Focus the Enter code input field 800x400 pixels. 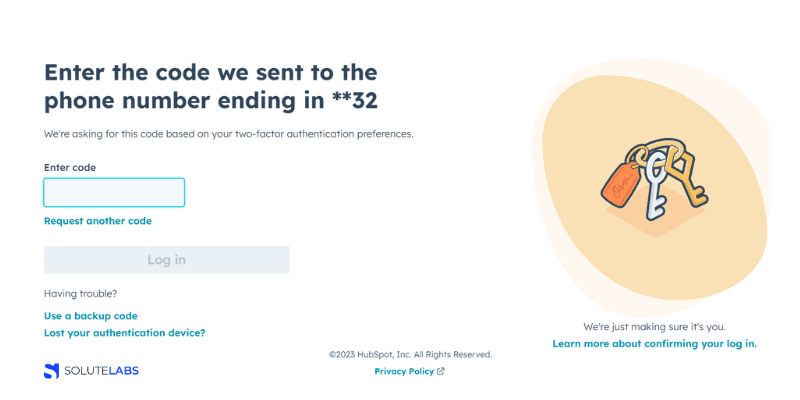(x=114, y=193)
